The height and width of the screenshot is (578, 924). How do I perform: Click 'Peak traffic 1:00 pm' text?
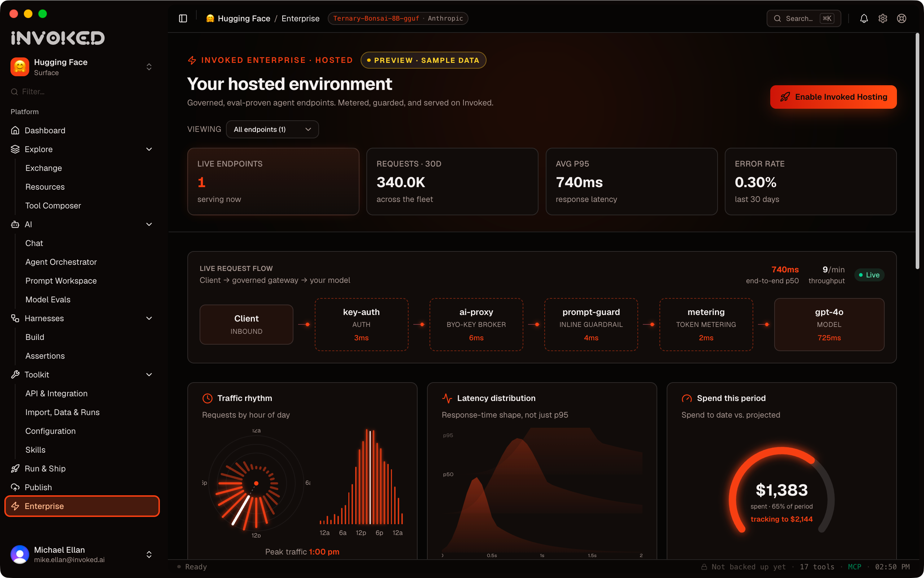[x=302, y=552]
